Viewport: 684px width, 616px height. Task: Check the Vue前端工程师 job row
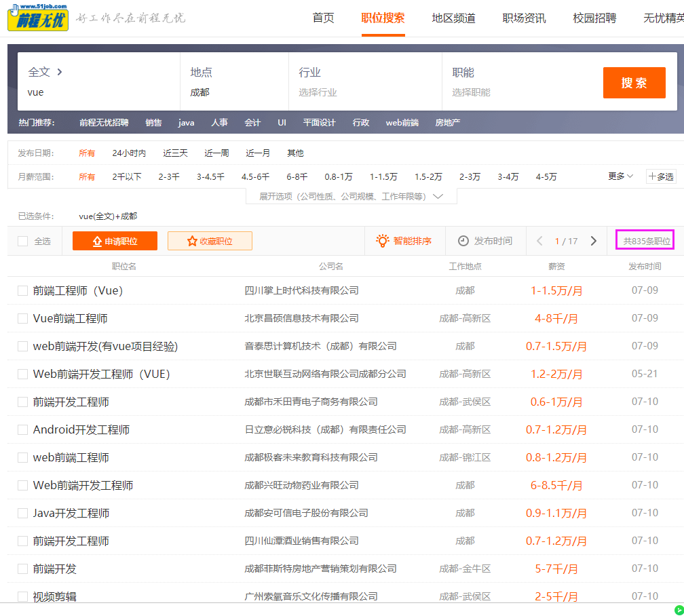pos(22,318)
